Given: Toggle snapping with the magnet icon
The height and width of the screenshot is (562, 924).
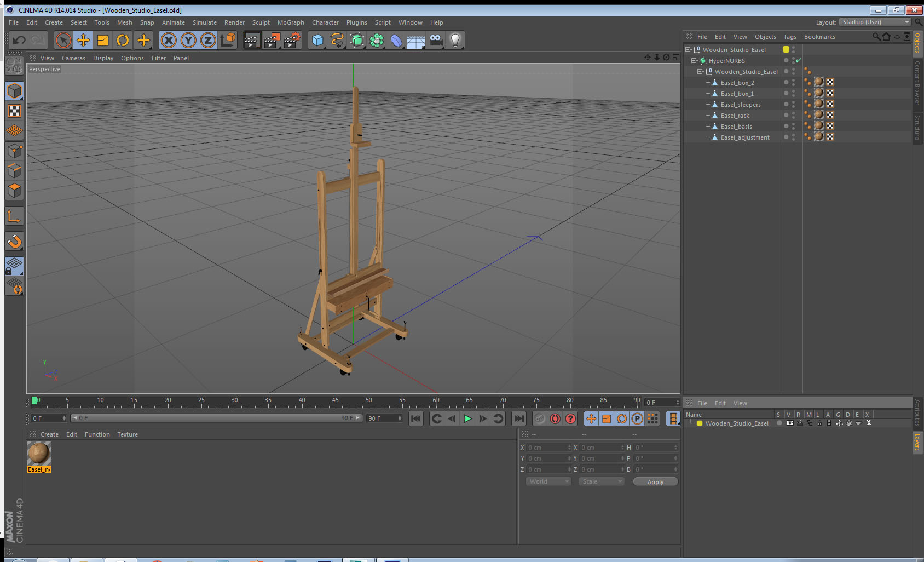Looking at the screenshot, I should click(14, 240).
